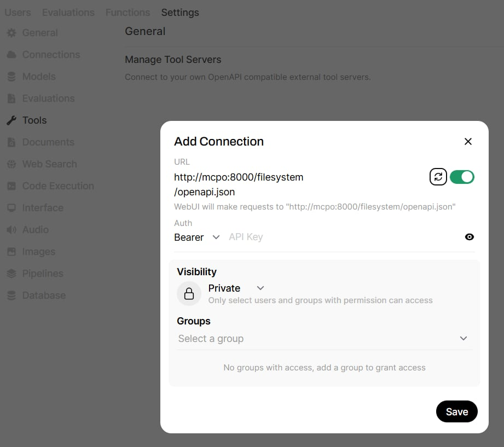This screenshot has width=504, height=447.
Task: Open Pipelines settings section
Action: point(42,274)
